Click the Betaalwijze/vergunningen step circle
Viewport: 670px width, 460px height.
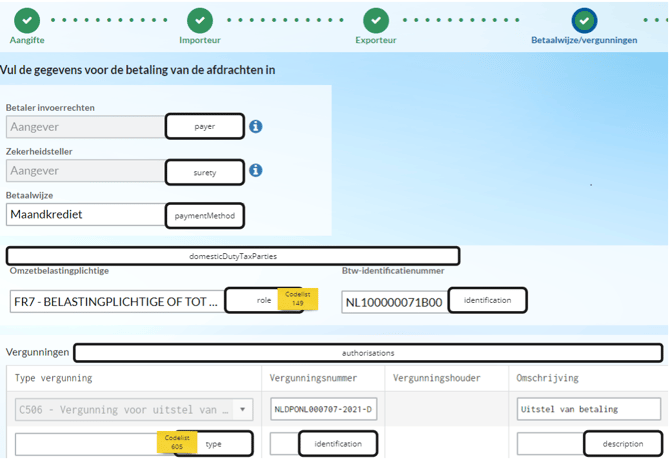coord(584,20)
